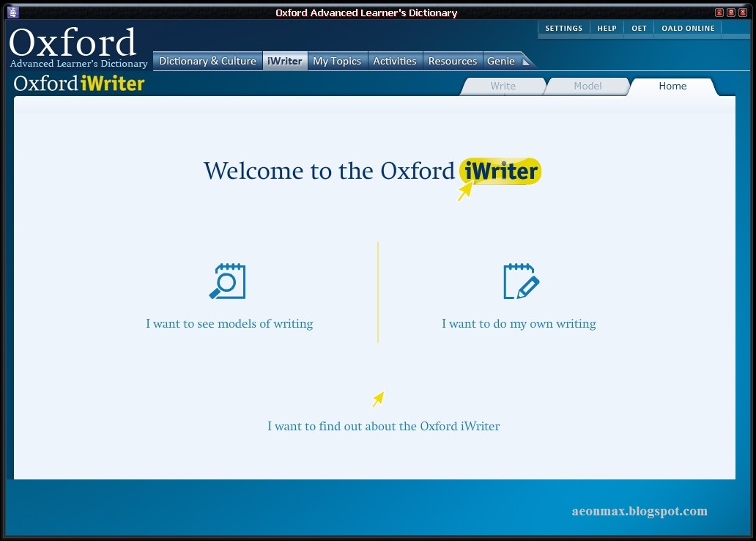This screenshot has height=541, width=756.
Task: Open the Resources tab
Action: [x=453, y=62]
